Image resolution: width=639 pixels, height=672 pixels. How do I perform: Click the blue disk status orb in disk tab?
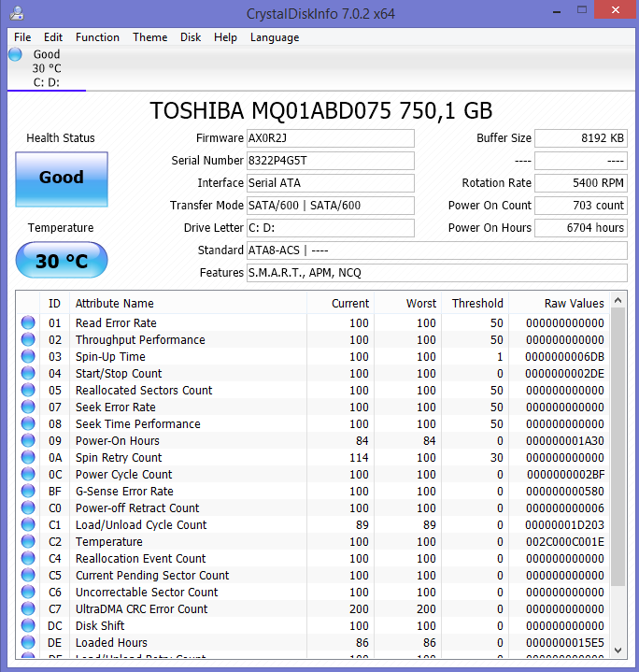(x=16, y=54)
